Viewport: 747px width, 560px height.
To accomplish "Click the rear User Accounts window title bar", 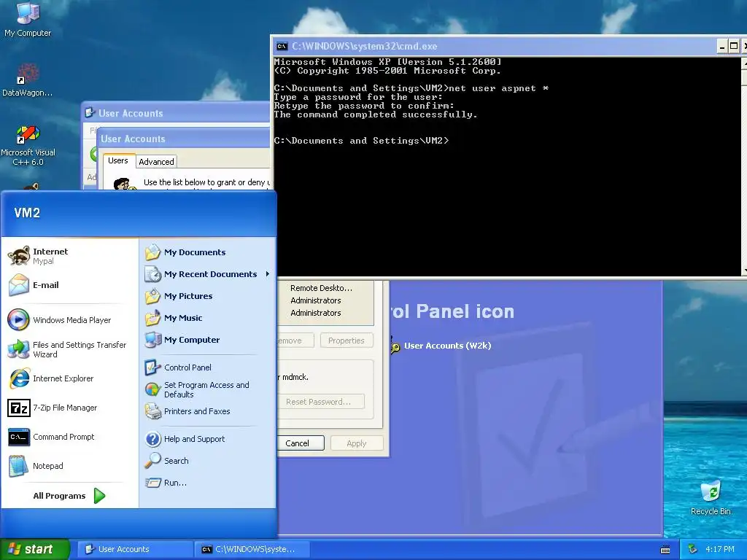I will [x=177, y=113].
